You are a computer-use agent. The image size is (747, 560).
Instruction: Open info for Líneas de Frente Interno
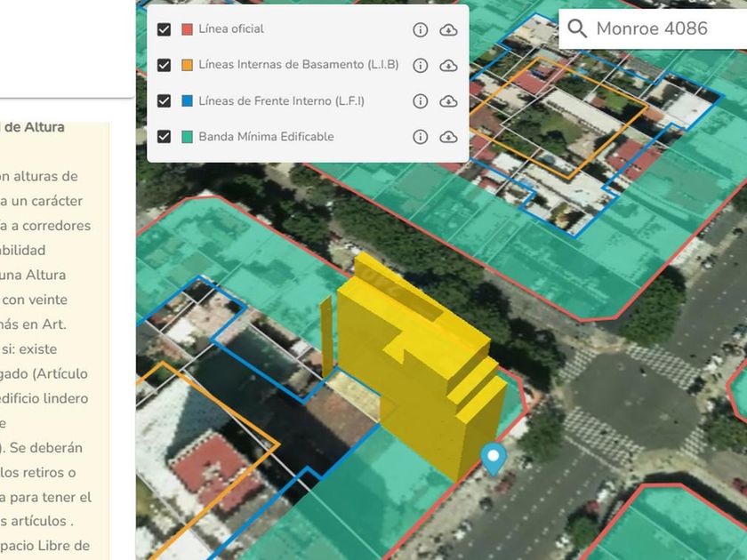[421, 101]
